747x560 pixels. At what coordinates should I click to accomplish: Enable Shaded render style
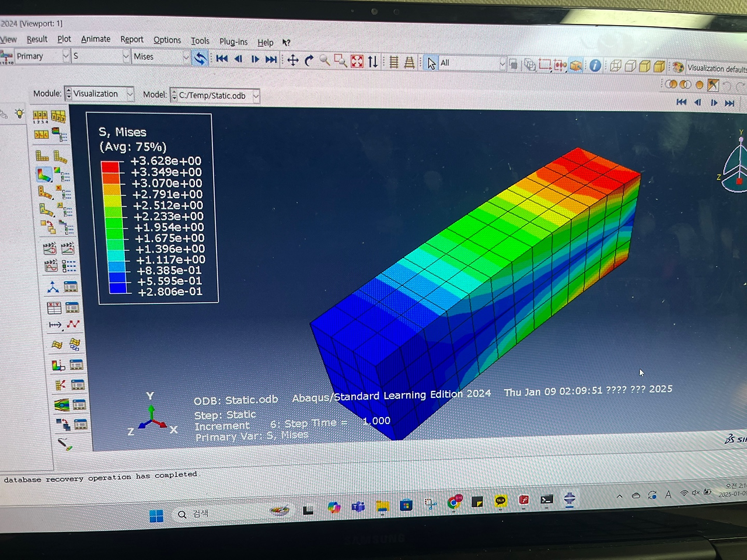coord(659,66)
